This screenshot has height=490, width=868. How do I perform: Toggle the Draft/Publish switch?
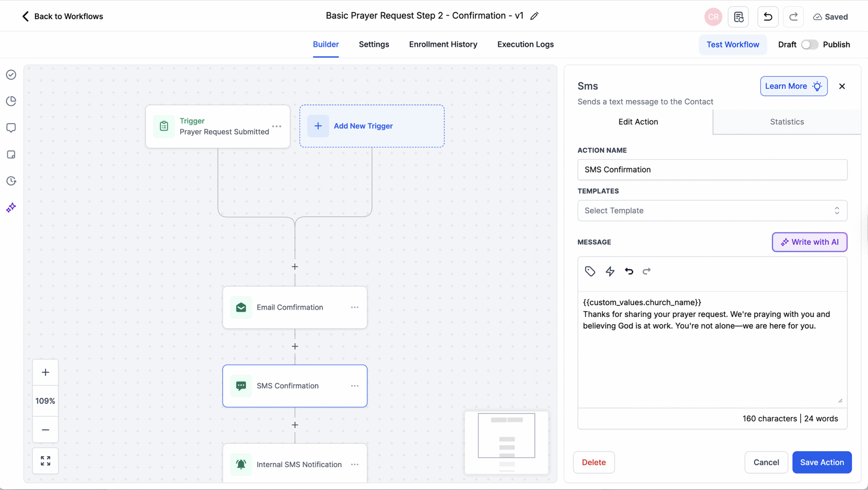[x=809, y=44]
